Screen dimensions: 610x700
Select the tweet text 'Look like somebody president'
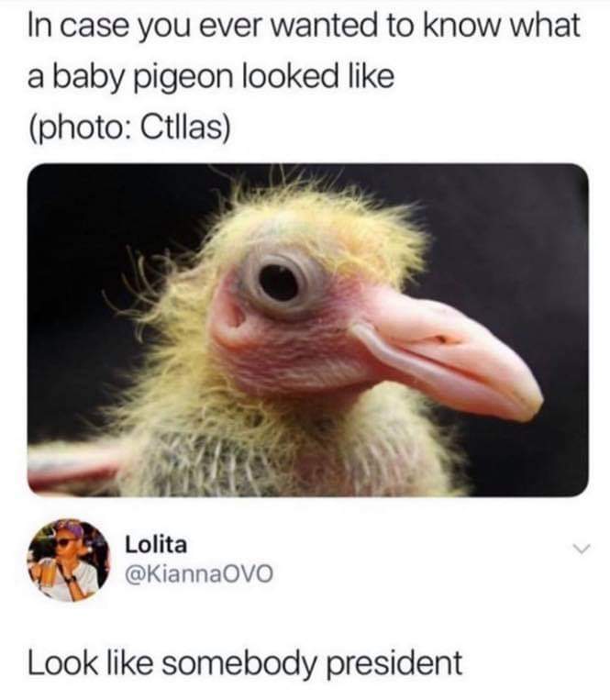pos(245,662)
